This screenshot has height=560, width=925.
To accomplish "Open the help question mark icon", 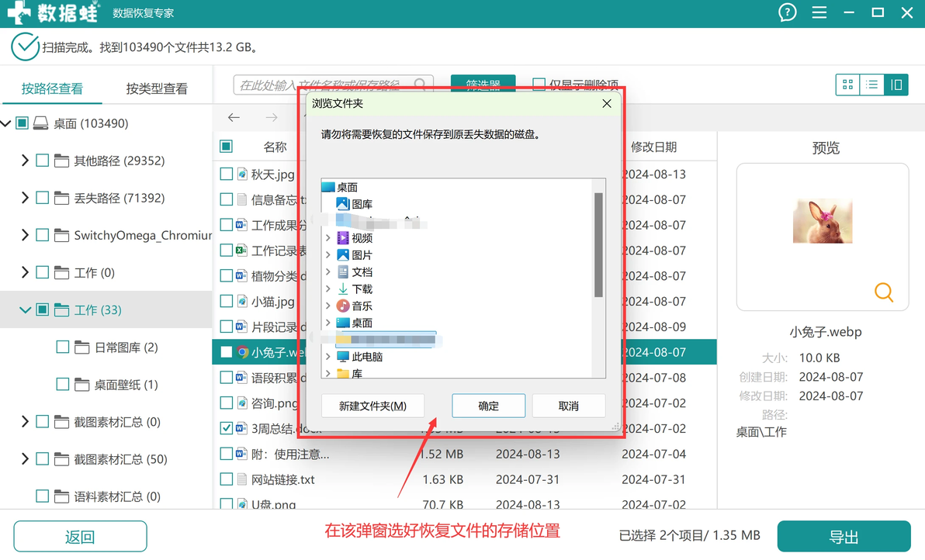I will [787, 12].
